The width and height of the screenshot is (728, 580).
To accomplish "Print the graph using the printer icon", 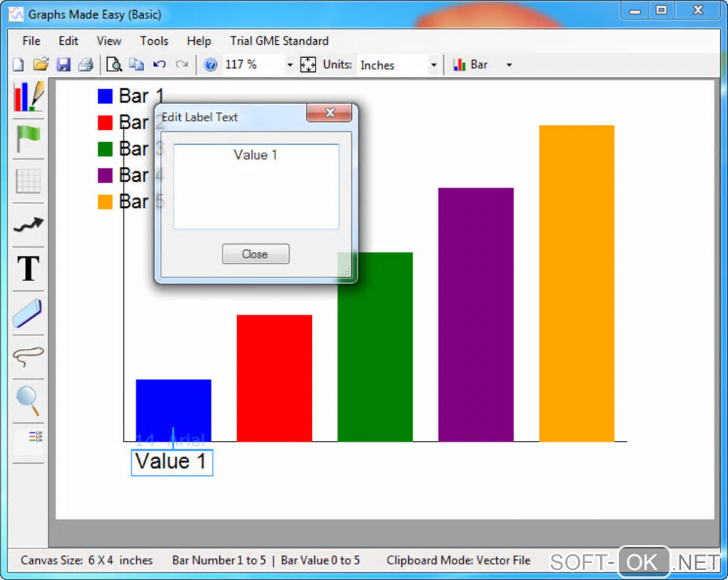I will pos(86,64).
